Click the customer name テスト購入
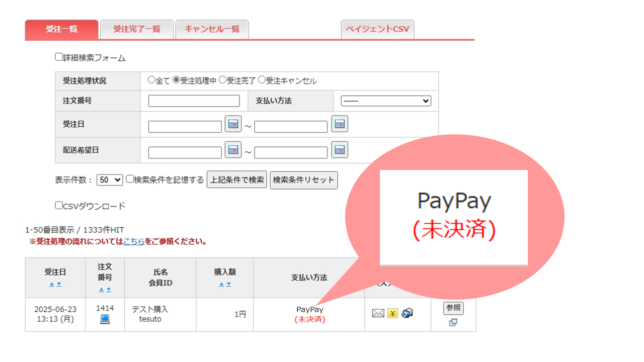This screenshot has width=644, height=362. 150,309
